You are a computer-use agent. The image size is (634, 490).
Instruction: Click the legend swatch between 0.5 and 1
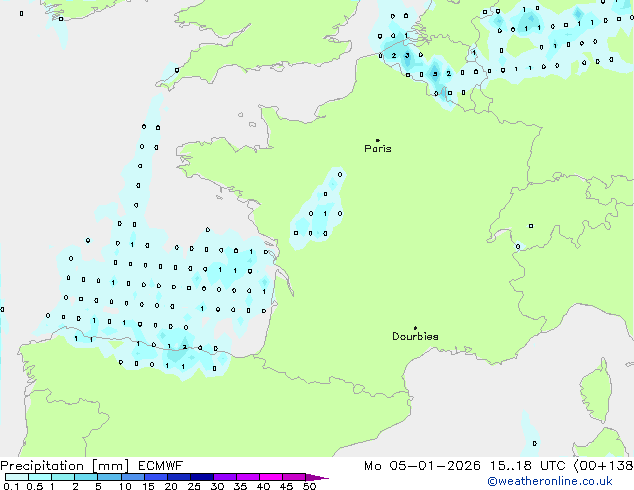pyautogui.click(x=40, y=477)
